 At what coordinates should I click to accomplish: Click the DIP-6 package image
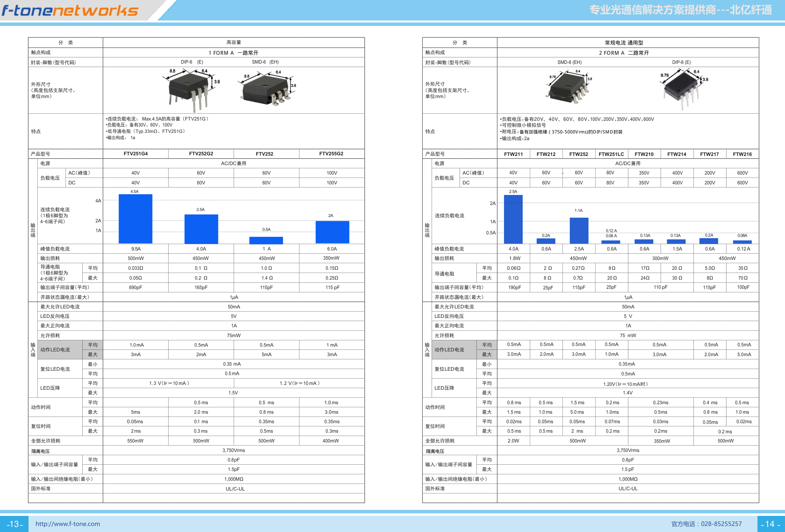point(191,90)
